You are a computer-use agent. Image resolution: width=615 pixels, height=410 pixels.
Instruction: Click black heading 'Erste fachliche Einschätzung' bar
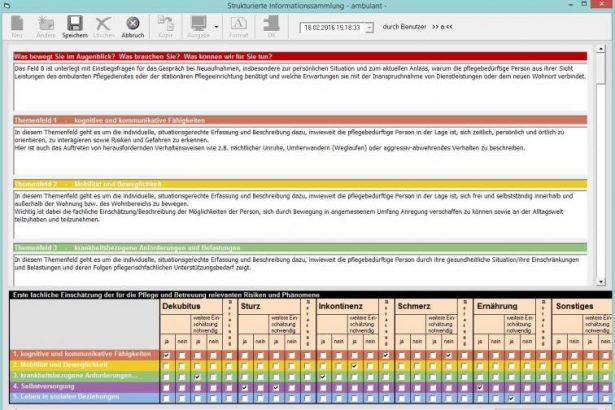pos(310,295)
